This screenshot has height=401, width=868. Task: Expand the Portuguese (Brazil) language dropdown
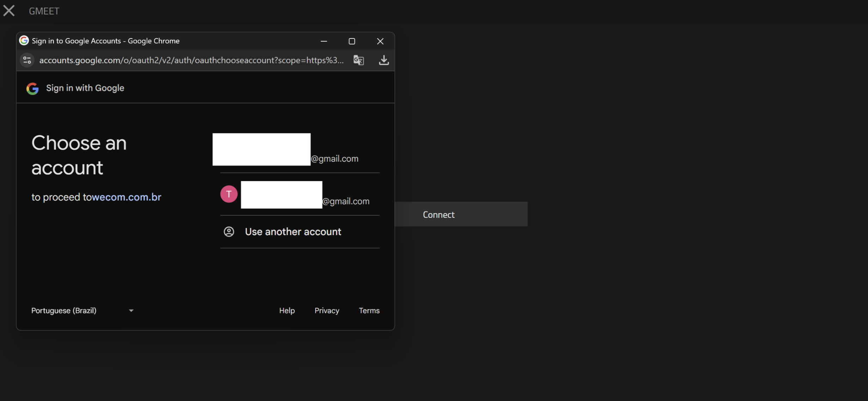64,311
